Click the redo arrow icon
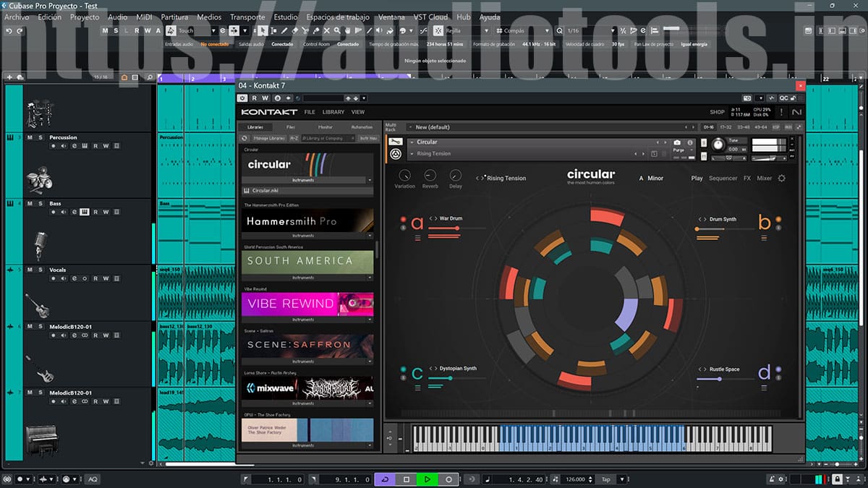 pyautogui.click(x=20, y=31)
